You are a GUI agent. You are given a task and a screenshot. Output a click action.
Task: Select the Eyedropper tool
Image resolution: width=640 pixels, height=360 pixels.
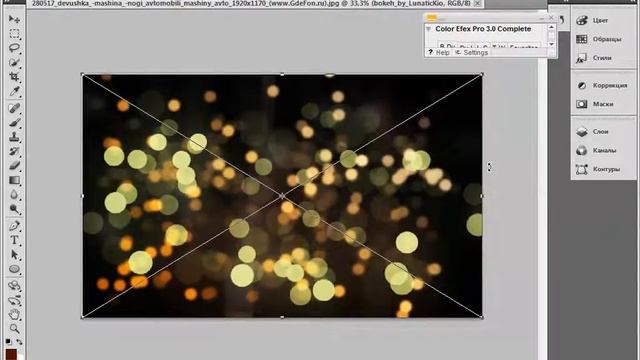pos(14,91)
